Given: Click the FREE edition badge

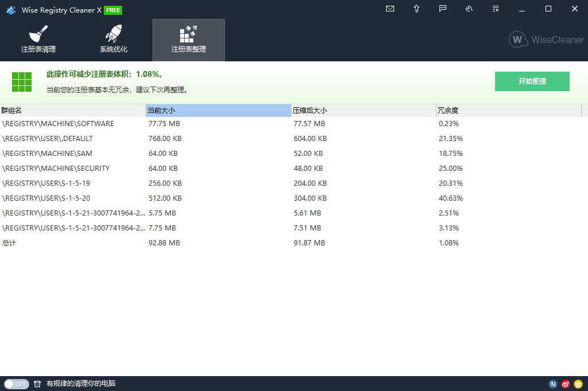Looking at the screenshot, I should 113,10.
